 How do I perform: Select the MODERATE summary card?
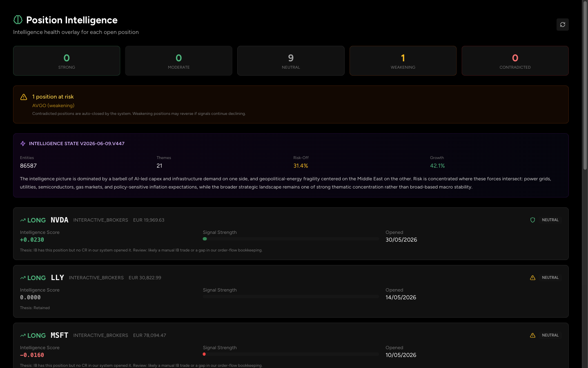(x=179, y=61)
